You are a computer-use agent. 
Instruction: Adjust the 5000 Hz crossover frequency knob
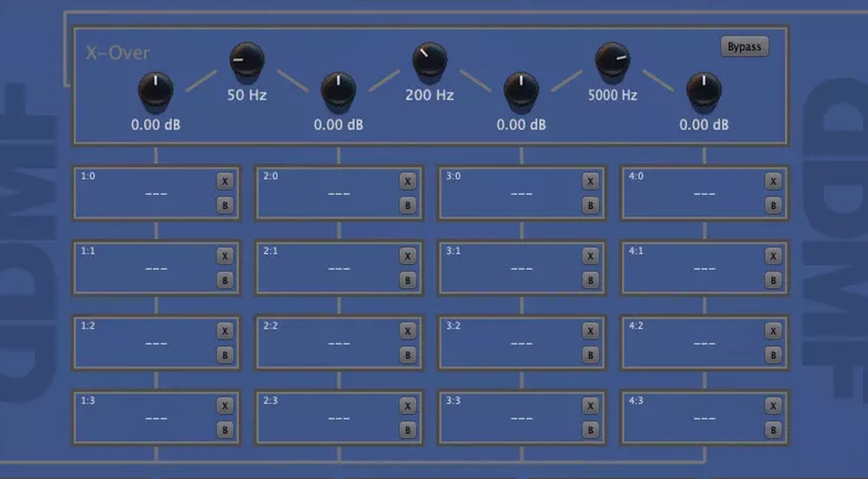point(613,60)
